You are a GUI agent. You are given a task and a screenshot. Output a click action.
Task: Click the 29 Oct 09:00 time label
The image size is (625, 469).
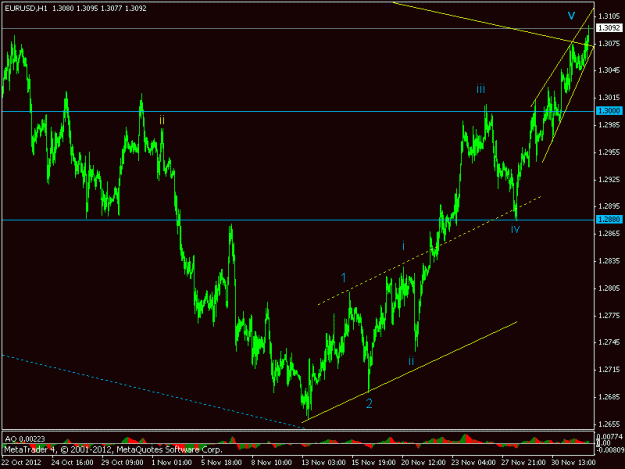click(122, 463)
